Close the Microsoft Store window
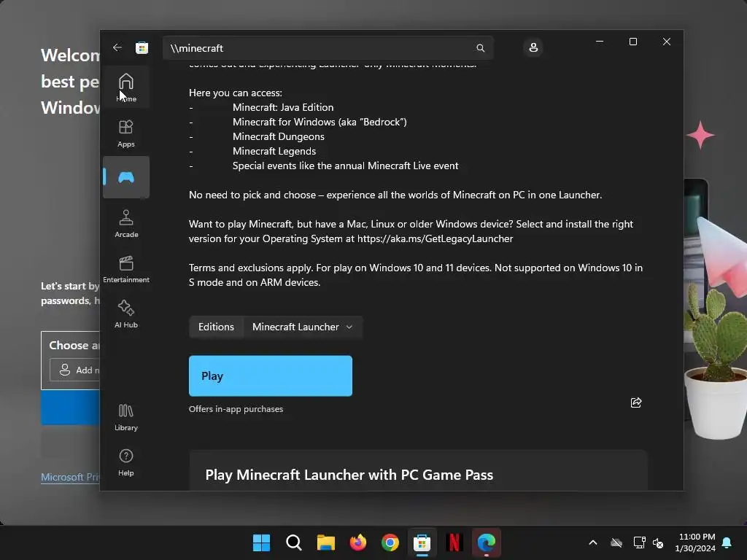Screen dimensions: 747x560 (667, 42)
